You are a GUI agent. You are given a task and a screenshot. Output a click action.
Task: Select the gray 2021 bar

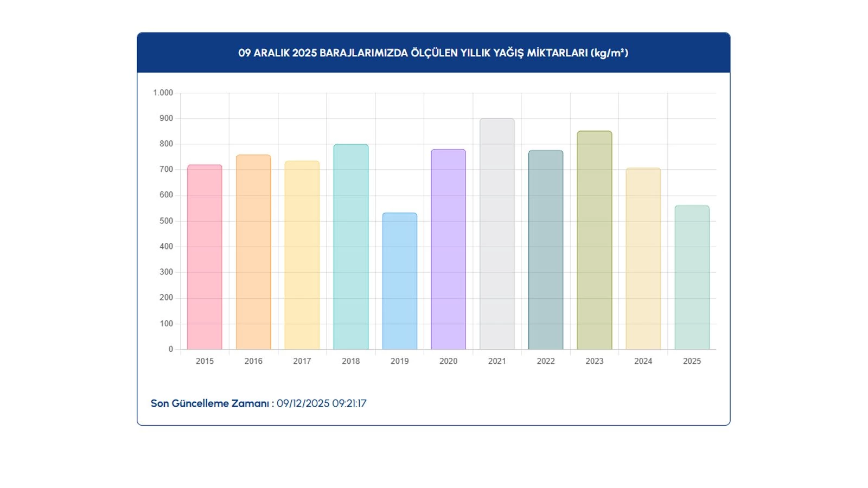pos(497,234)
